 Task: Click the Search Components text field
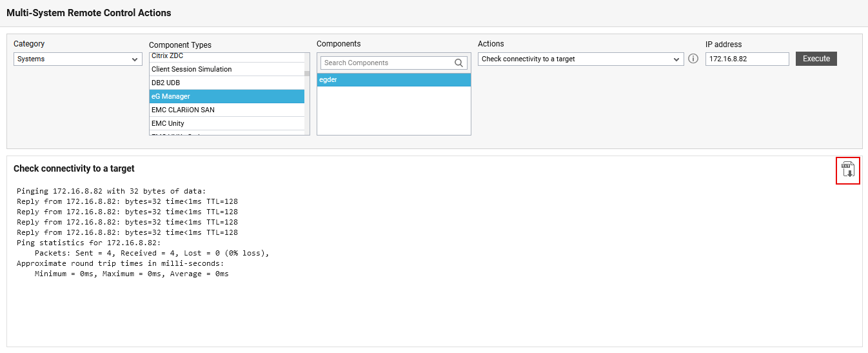[386, 63]
